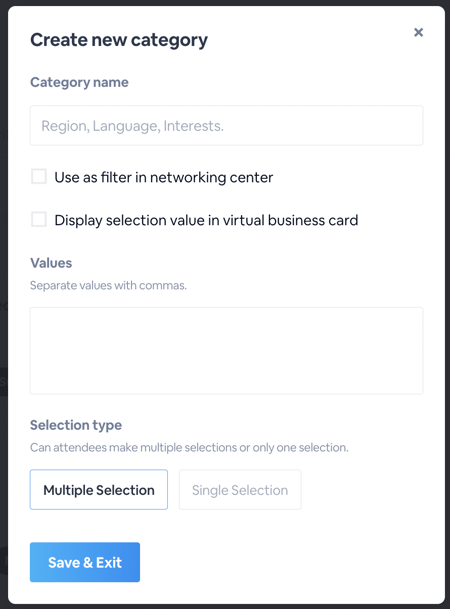Click inside the Values text area
Image resolution: width=450 pixels, height=609 pixels.
click(x=226, y=351)
